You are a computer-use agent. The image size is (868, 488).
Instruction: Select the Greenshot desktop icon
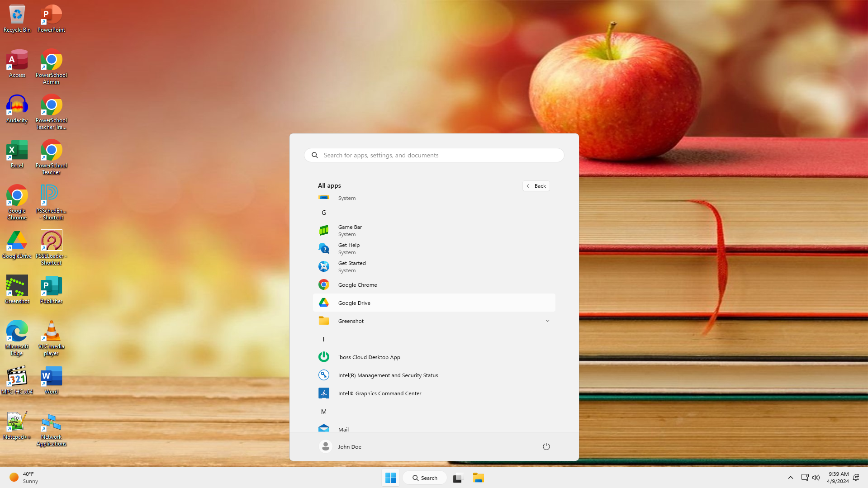point(17,290)
